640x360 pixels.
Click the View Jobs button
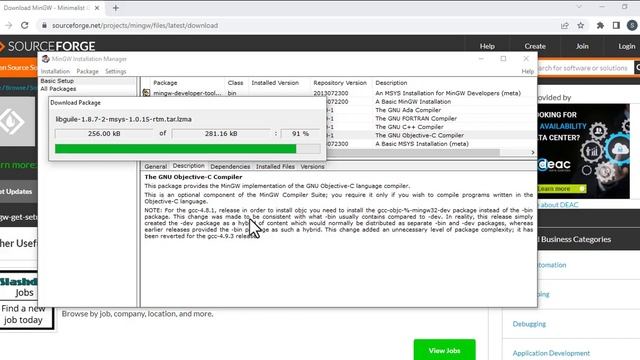pyautogui.click(x=444, y=350)
